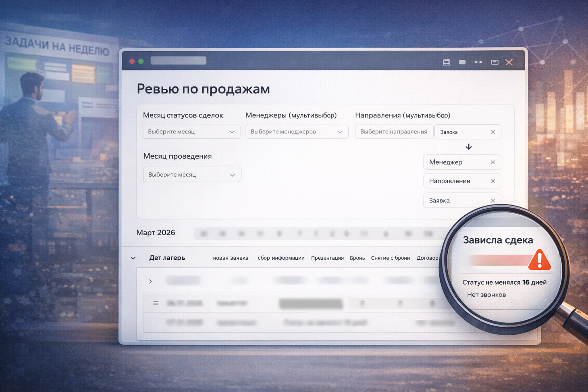Image resolution: width=588 pixels, height=392 pixels.
Task: Remove the Направление filter chip
Action: click(x=492, y=181)
